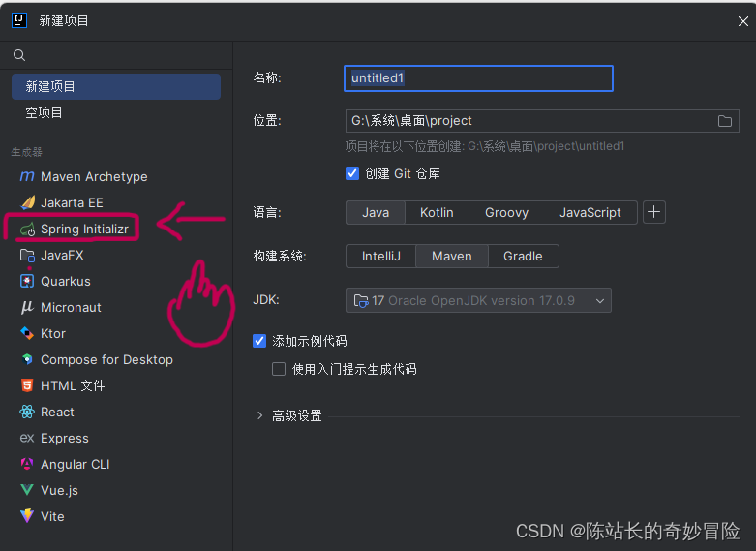Screen dimensions: 756x551
Task: Open the JDK version dropdown
Action: click(x=478, y=300)
